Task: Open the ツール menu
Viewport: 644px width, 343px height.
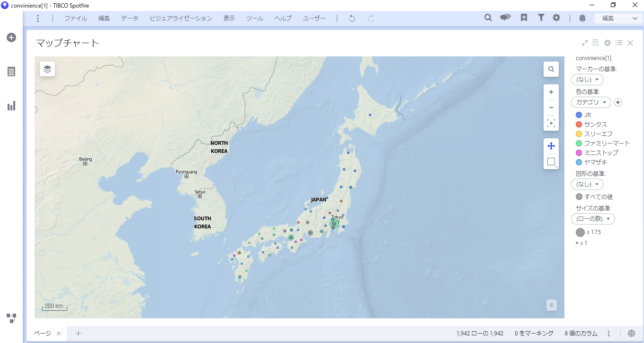Action: tap(255, 18)
